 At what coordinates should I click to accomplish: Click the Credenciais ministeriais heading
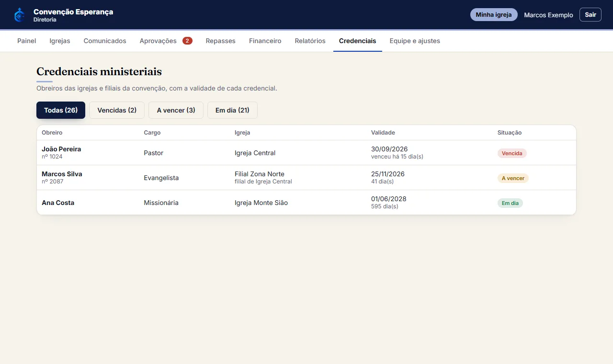point(99,71)
